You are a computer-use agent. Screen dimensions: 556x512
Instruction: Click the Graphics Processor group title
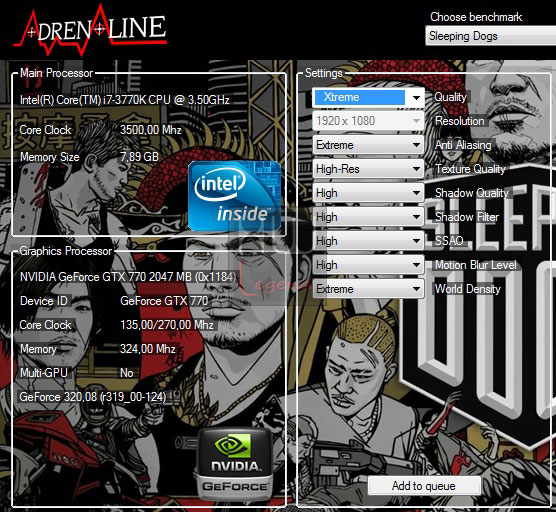coord(66,251)
